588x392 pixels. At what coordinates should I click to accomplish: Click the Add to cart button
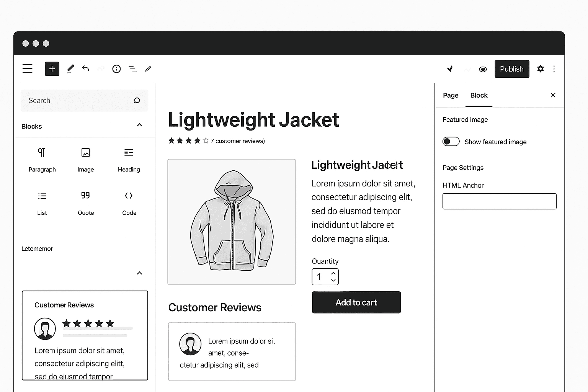point(356,302)
